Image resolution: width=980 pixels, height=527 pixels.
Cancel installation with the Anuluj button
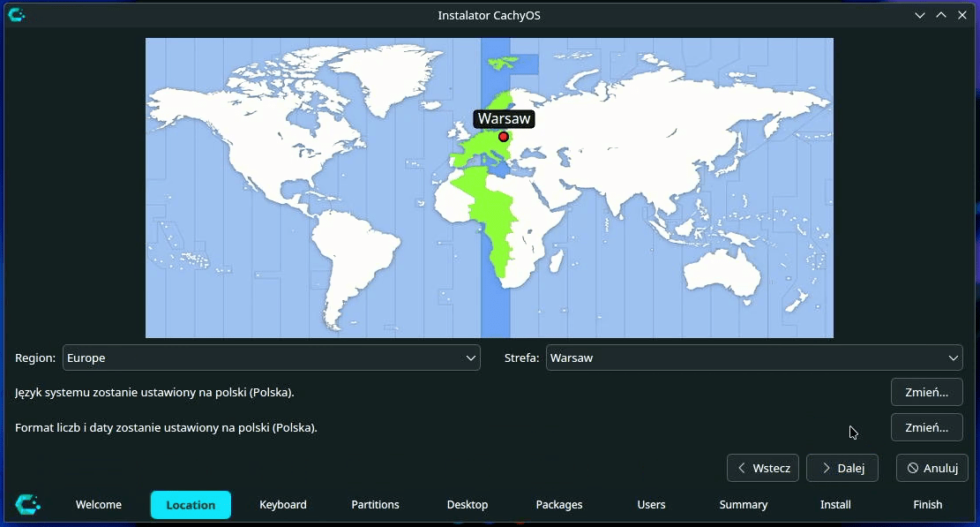click(x=931, y=468)
